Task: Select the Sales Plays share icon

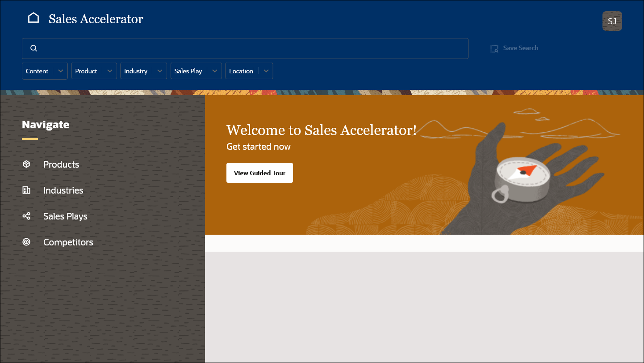Action: [x=26, y=216]
